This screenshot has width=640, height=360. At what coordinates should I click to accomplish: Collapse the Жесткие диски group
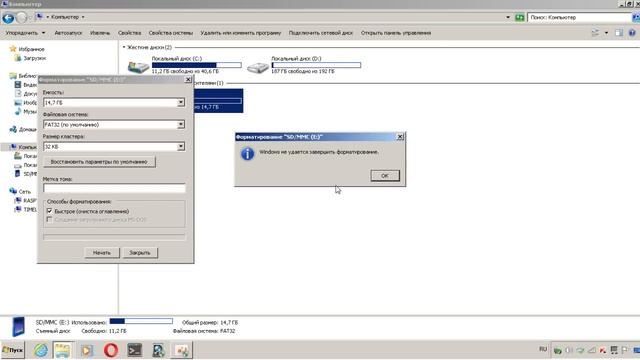(x=124, y=47)
